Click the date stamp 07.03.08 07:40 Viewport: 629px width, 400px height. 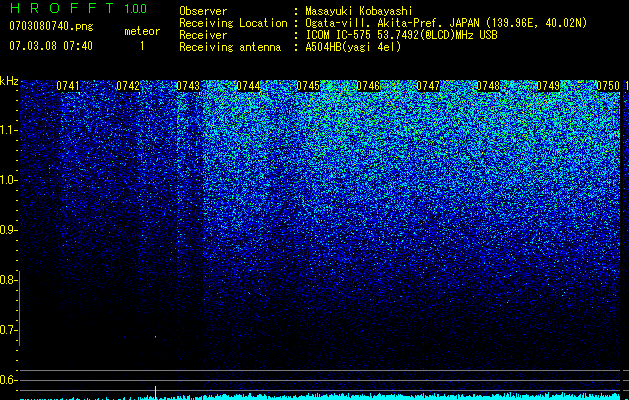pyautogui.click(x=51, y=46)
